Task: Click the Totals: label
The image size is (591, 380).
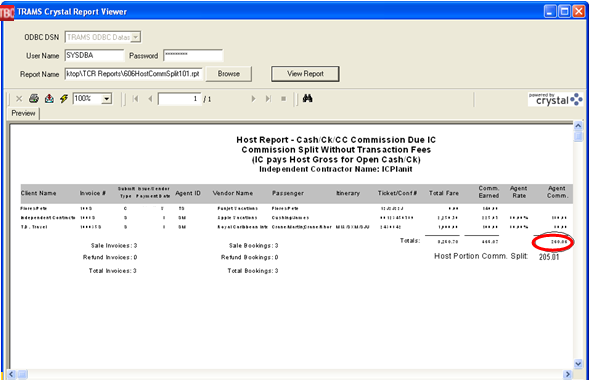Action: (410, 241)
